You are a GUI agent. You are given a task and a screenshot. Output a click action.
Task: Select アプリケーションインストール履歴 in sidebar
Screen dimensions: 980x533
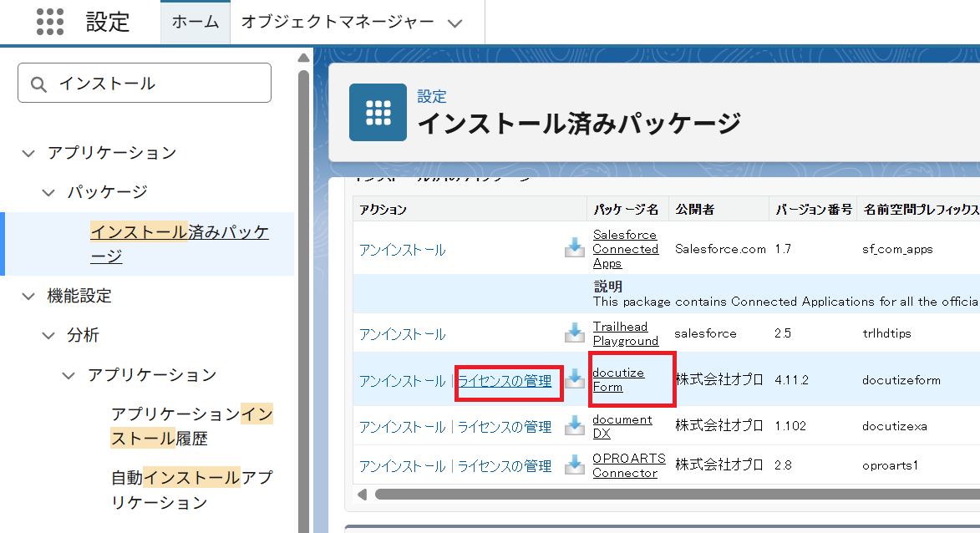(191, 425)
